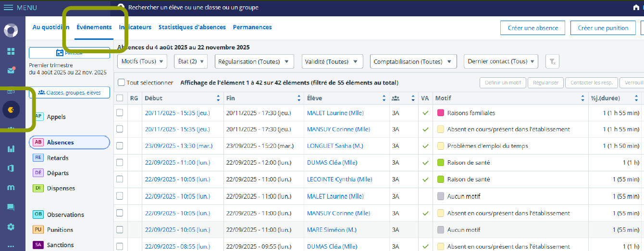644x251 pixels.
Task: Toggle the header select-all checkbox in table
Action: [120, 98]
